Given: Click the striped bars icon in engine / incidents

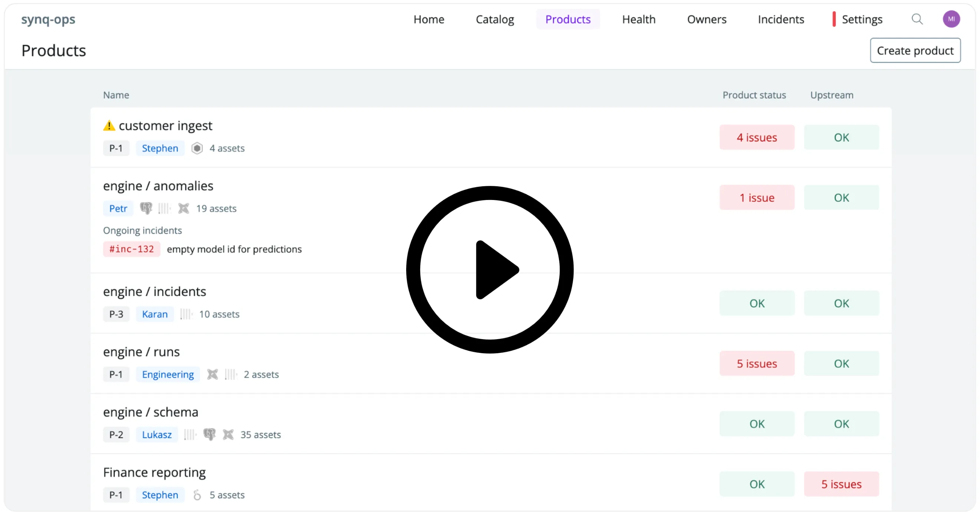Looking at the screenshot, I should pos(187,314).
